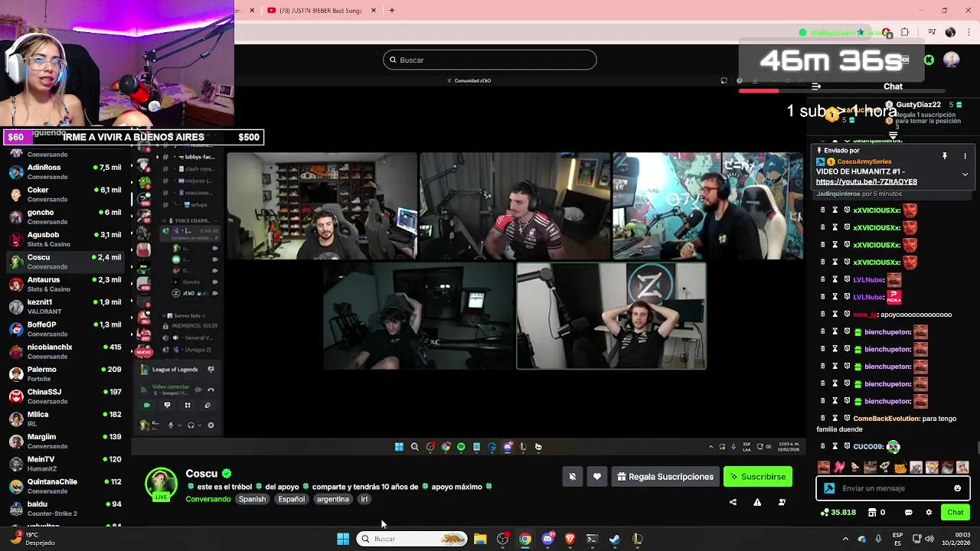Click the Windows taskbar Buscar search box

pos(412,539)
